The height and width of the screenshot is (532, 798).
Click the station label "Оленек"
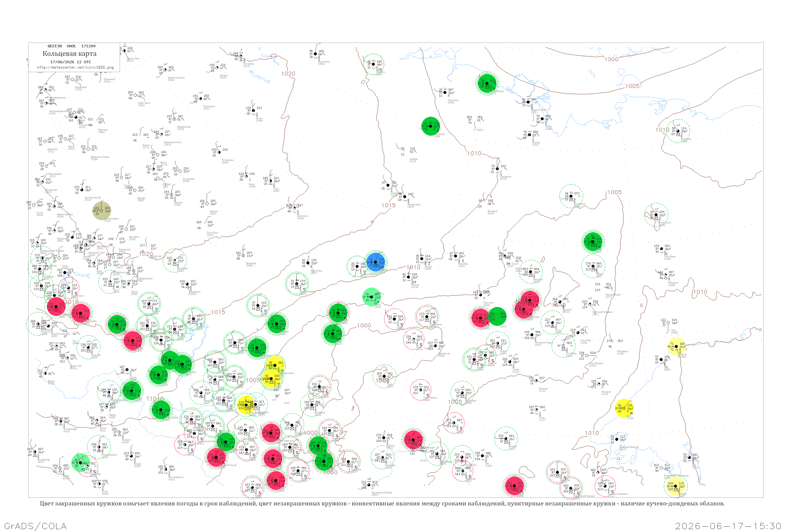[414, 159]
